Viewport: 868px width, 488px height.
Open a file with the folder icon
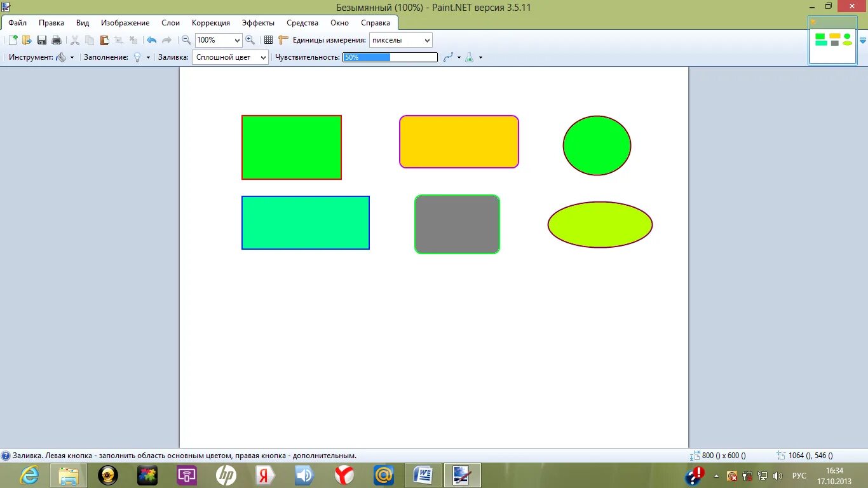pos(27,40)
